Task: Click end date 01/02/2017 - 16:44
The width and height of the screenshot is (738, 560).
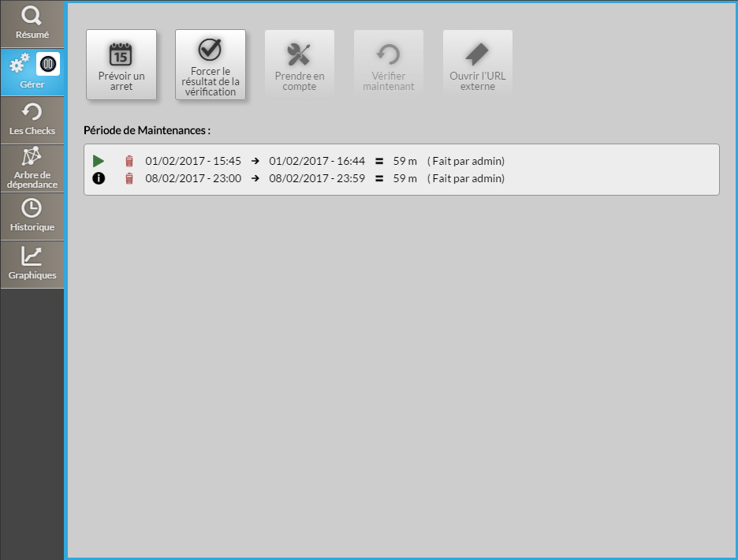Action: pos(317,161)
